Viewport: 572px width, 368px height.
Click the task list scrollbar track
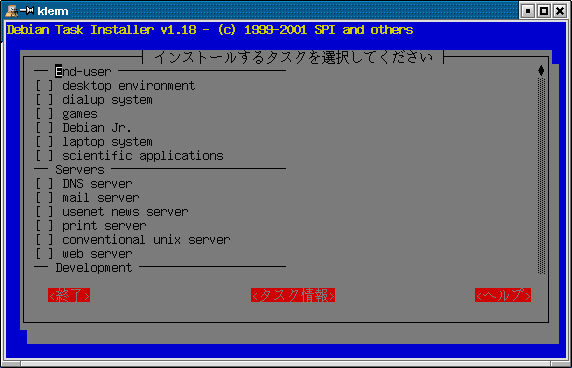click(x=541, y=176)
